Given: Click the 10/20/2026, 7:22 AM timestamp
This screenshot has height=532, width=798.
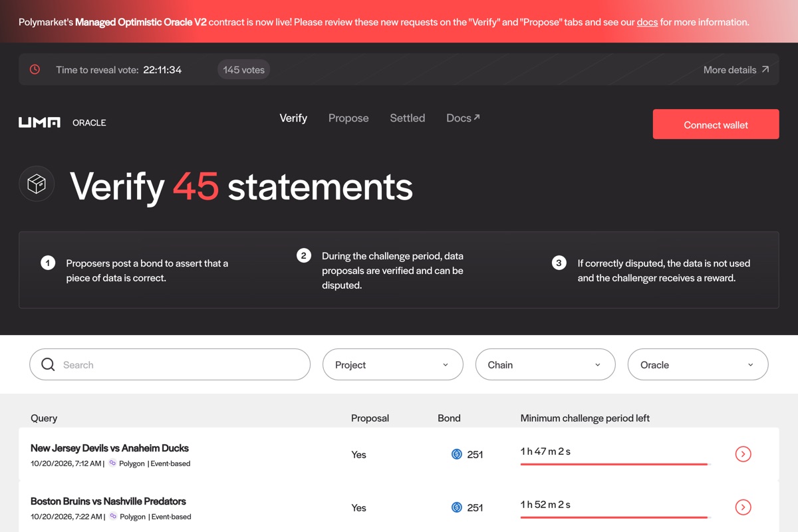Looking at the screenshot, I should [66, 517].
